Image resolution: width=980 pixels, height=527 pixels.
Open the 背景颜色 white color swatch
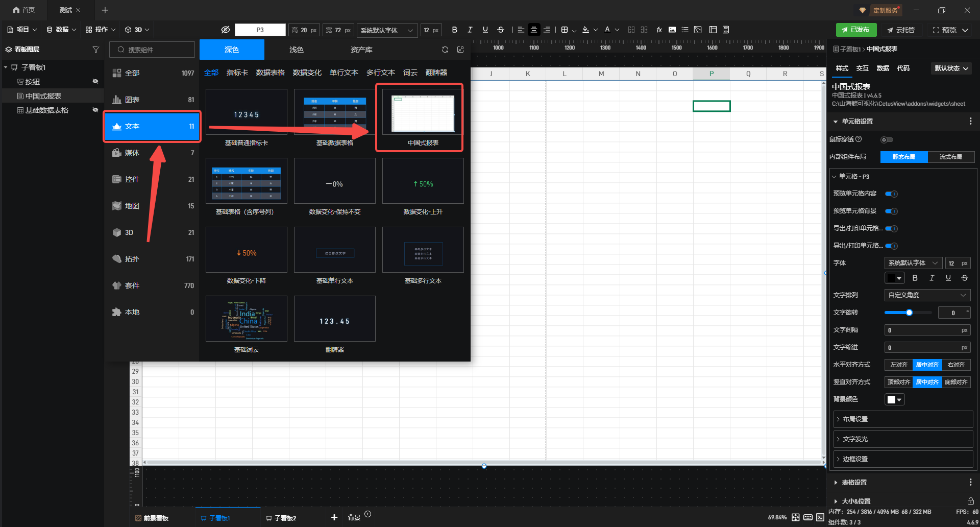[x=894, y=399]
